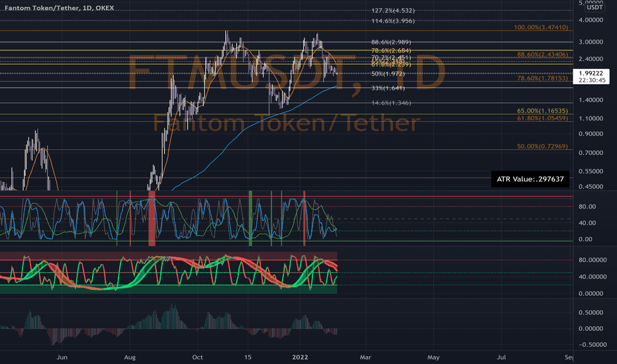
Task: Click the Fantom Token/Tether, 1D, OKEX chart title
Action: tap(60, 8)
